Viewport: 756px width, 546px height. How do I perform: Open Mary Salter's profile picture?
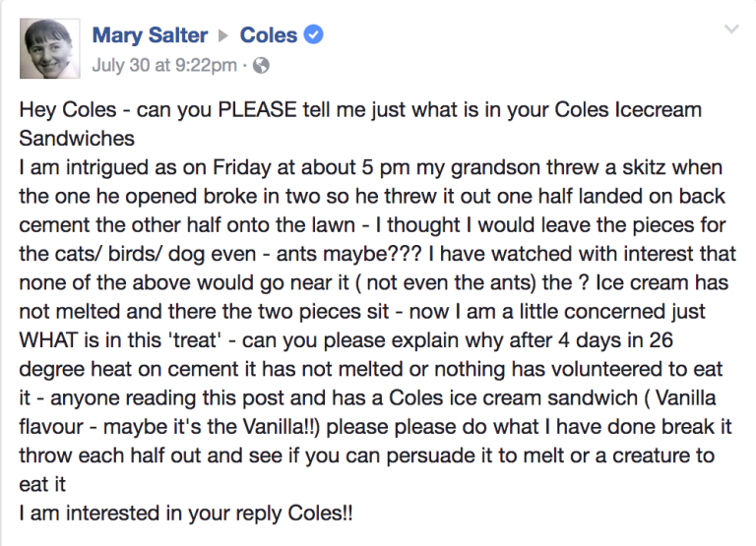point(49,48)
